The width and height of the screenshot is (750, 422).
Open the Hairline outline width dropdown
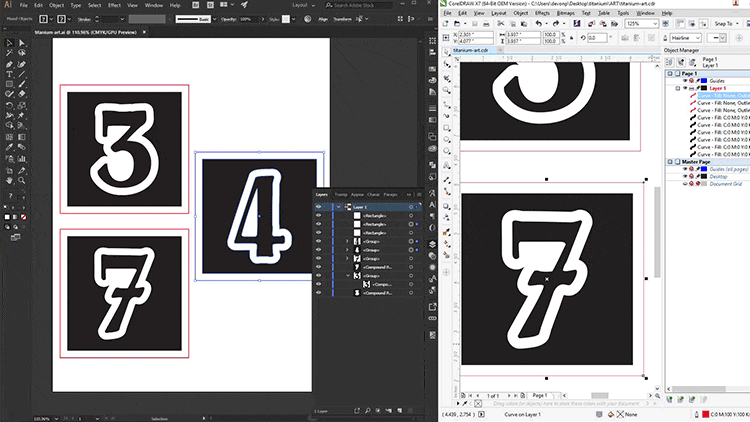pyautogui.click(x=697, y=38)
